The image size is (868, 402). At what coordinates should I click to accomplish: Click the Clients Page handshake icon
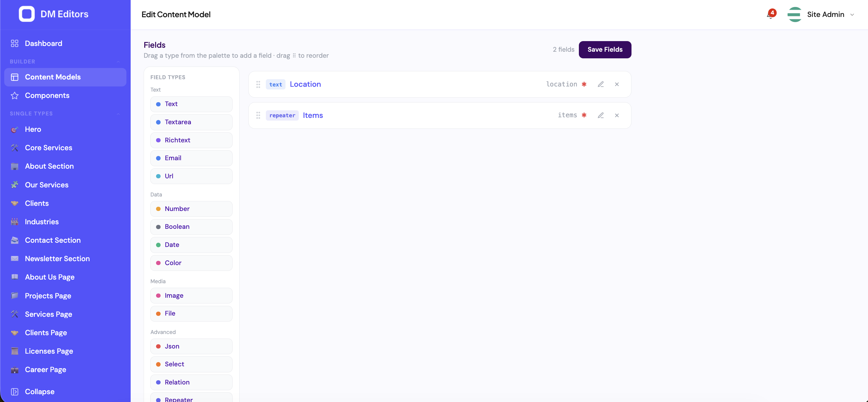pyautogui.click(x=15, y=333)
